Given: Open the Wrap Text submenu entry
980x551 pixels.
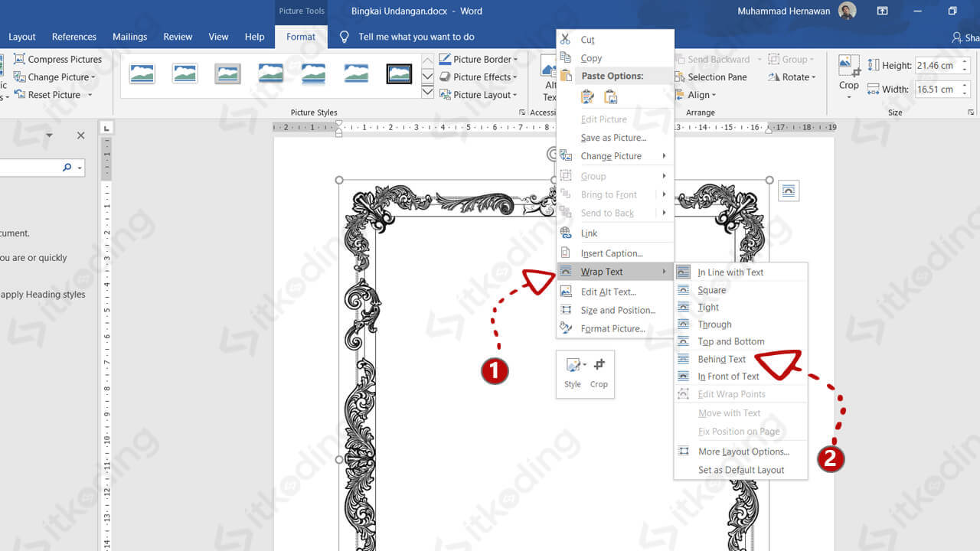Looking at the screenshot, I should pyautogui.click(x=616, y=272).
